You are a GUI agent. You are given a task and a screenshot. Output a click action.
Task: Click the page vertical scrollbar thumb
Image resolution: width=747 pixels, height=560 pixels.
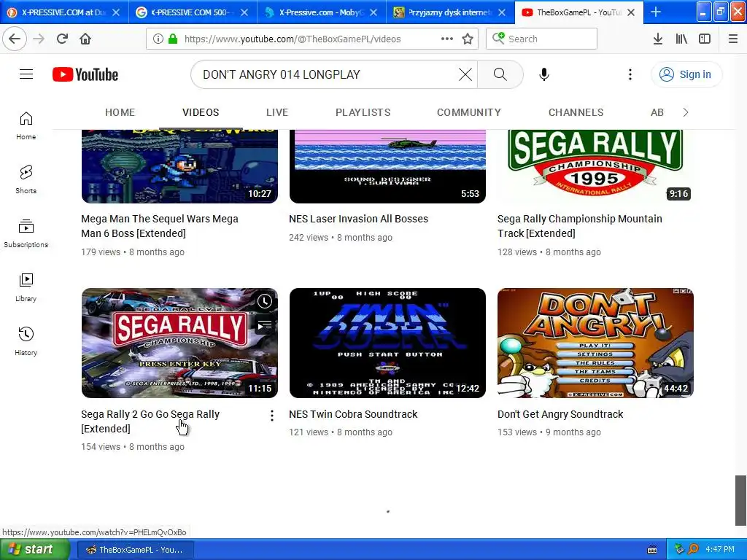(740, 500)
